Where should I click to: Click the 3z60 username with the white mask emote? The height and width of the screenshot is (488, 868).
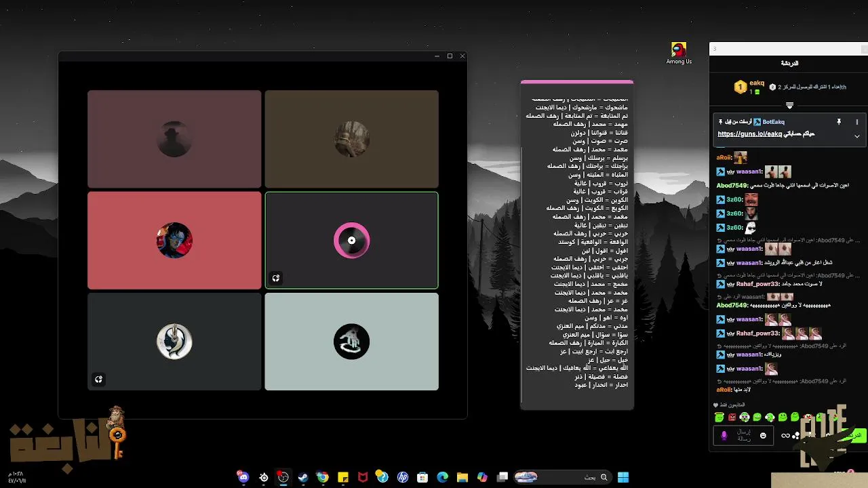click(734, 228)
